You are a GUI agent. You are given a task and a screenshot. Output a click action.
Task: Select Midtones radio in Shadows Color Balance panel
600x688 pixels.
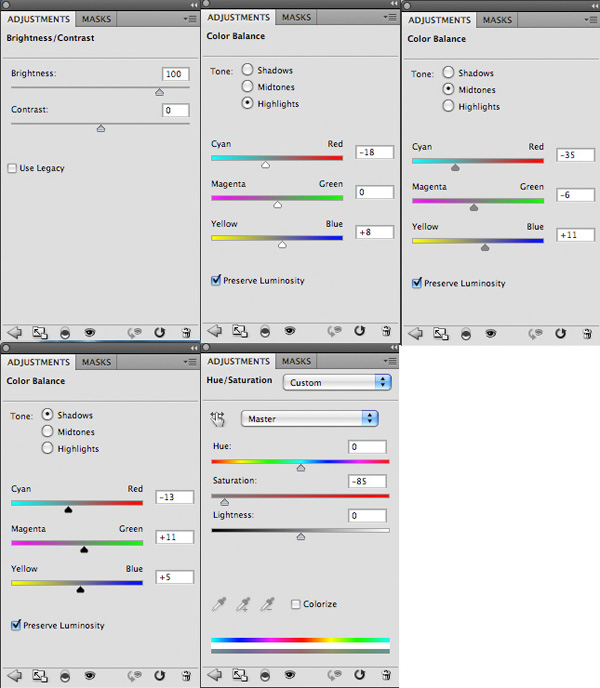coord(47,431)
